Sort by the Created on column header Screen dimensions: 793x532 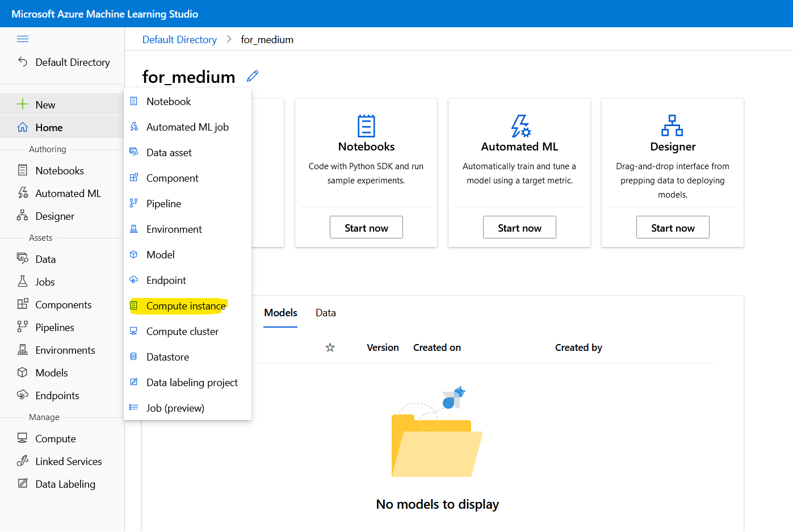click(x=437, y=347)
